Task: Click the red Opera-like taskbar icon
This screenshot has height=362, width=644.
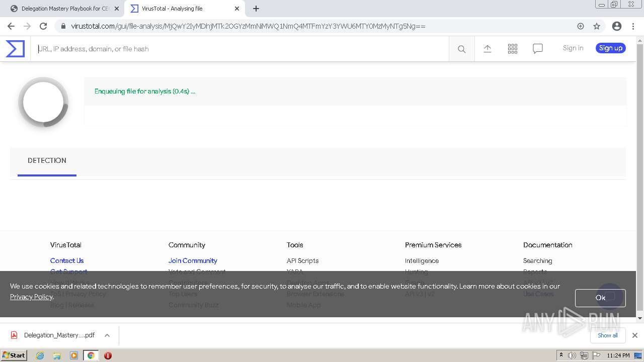Action: 108,355
